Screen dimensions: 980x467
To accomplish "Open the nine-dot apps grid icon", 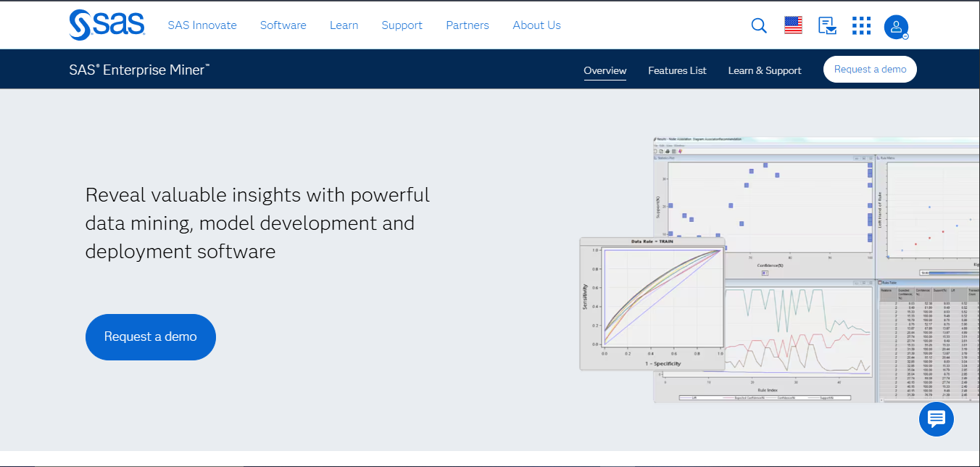I will click(x=861, y=25).
